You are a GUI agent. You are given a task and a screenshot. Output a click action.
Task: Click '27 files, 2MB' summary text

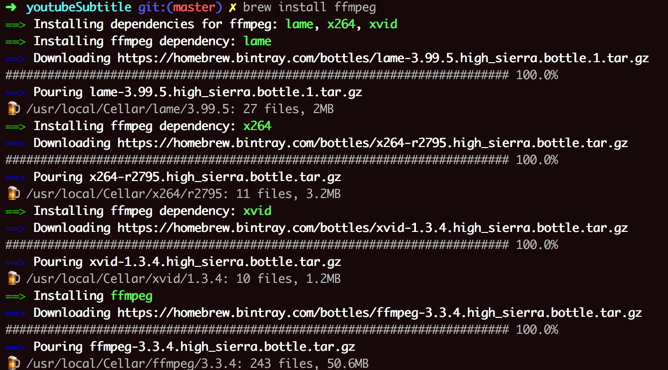[288, 109]
